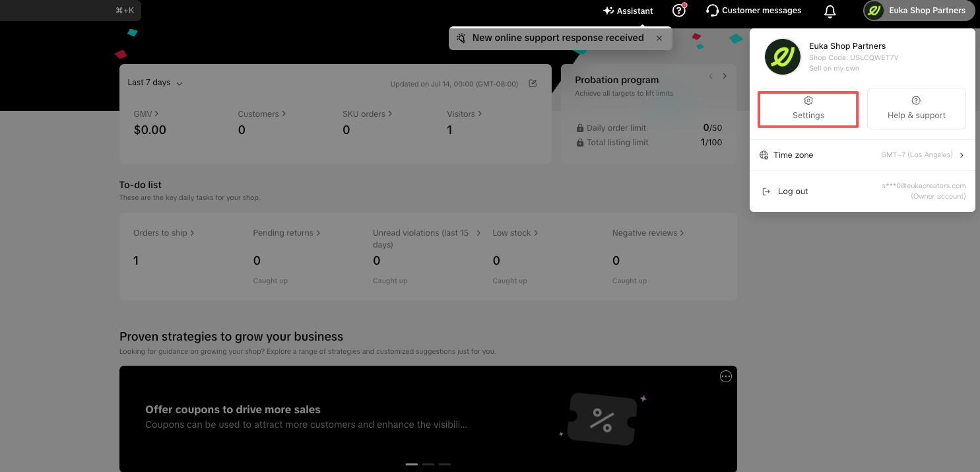This screenshot has width=980, height=472.
Task: Go to next Probation program card
Action: [x=725, y=76]
